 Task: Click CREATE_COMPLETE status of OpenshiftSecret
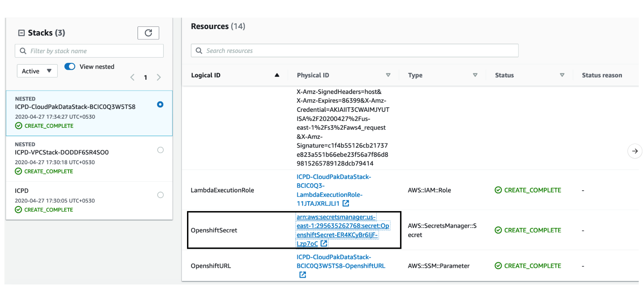point(528,231)
